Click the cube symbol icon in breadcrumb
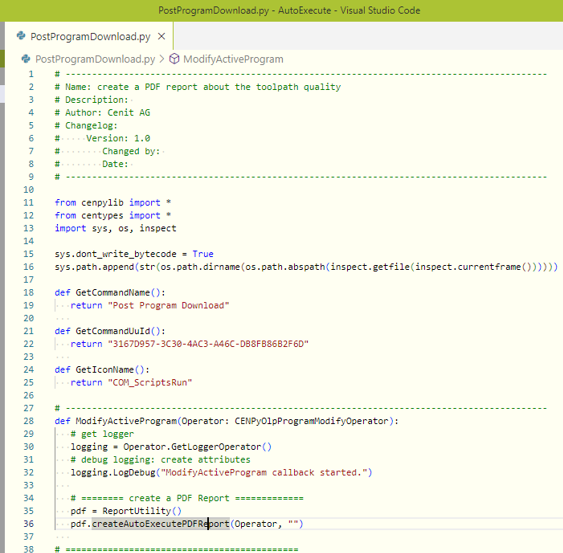This screenshot has height=553, width=563. [174, 59]
